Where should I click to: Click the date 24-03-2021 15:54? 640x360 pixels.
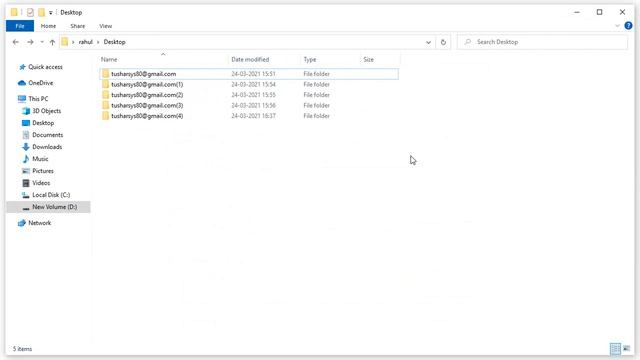coord(253,84)
